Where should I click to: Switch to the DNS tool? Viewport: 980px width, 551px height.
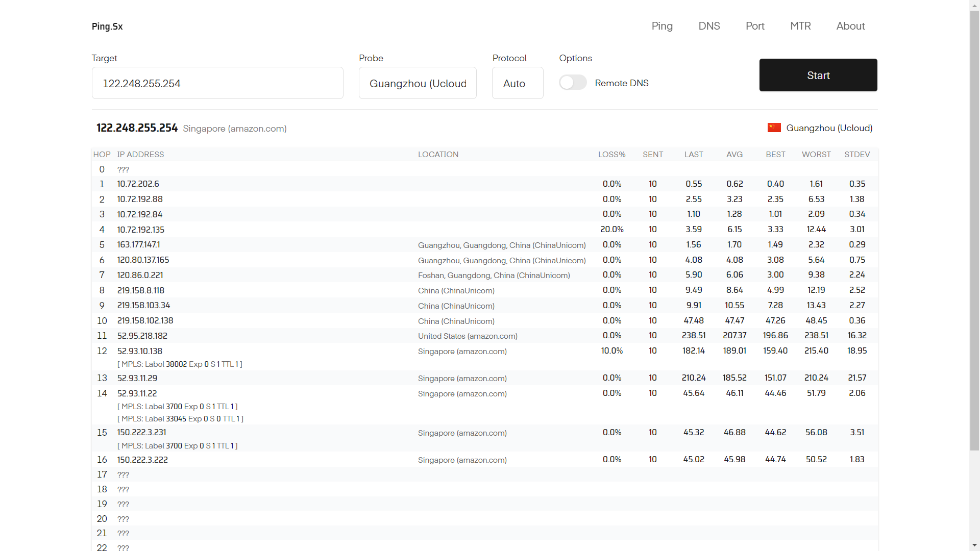[x=709, y=26]
